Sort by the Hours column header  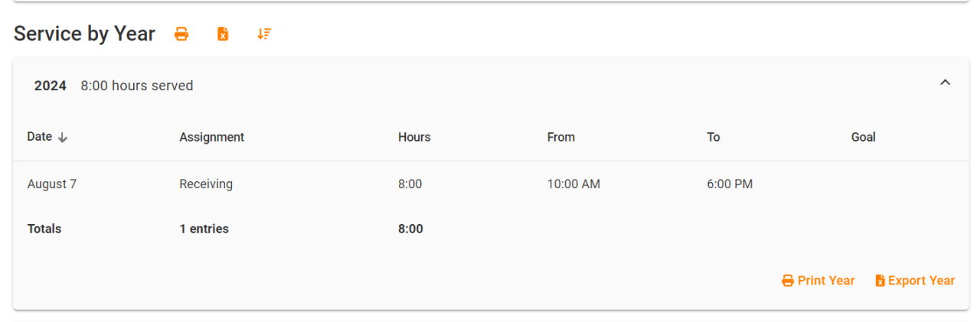tap(414, 138)
